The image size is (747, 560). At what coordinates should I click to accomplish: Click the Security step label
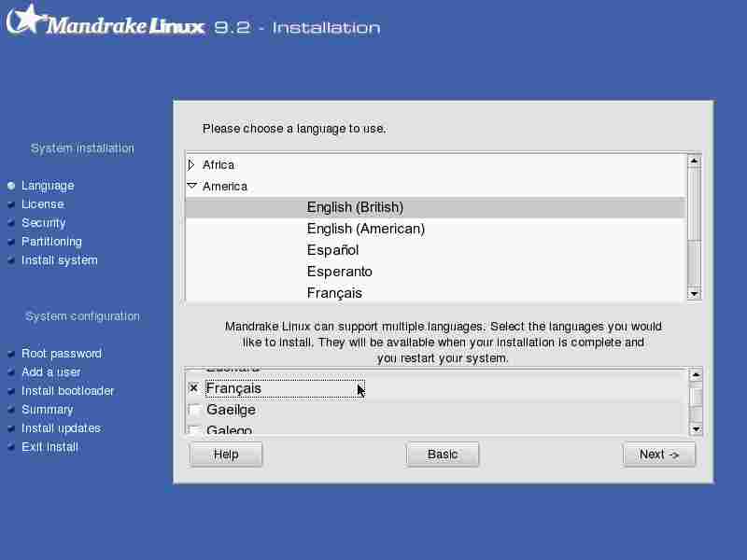[43, 222]
